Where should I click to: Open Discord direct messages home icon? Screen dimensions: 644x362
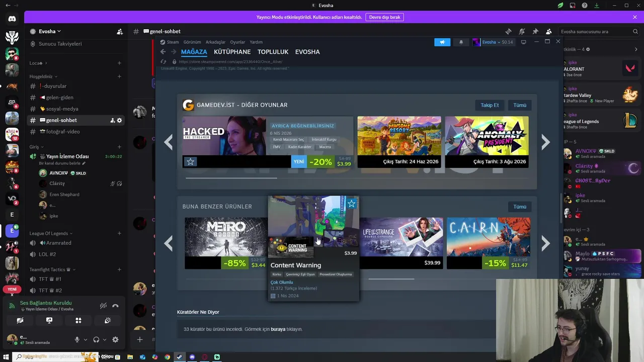(x=12, y=19)
